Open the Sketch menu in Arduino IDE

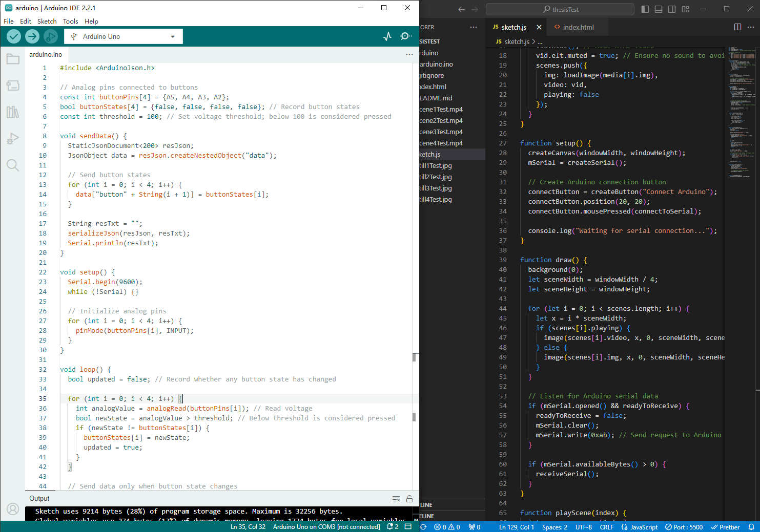tap(47, 22)
